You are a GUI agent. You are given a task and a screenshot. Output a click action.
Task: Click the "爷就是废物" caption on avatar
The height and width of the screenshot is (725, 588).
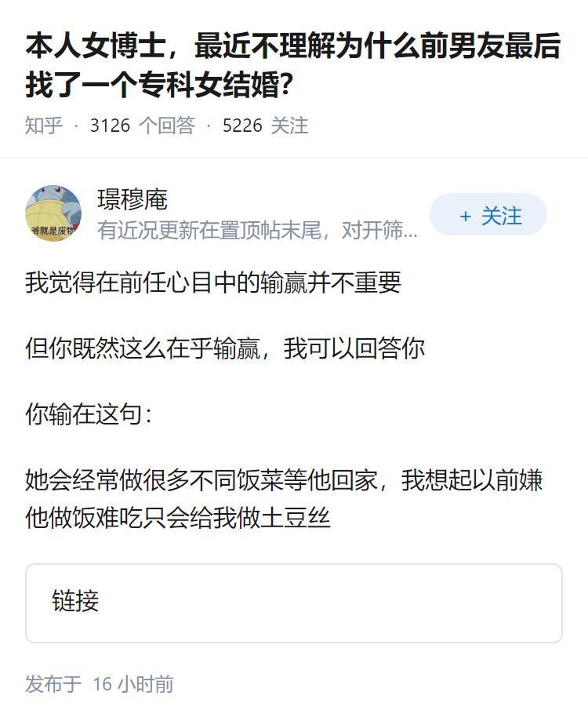point(55,230)
